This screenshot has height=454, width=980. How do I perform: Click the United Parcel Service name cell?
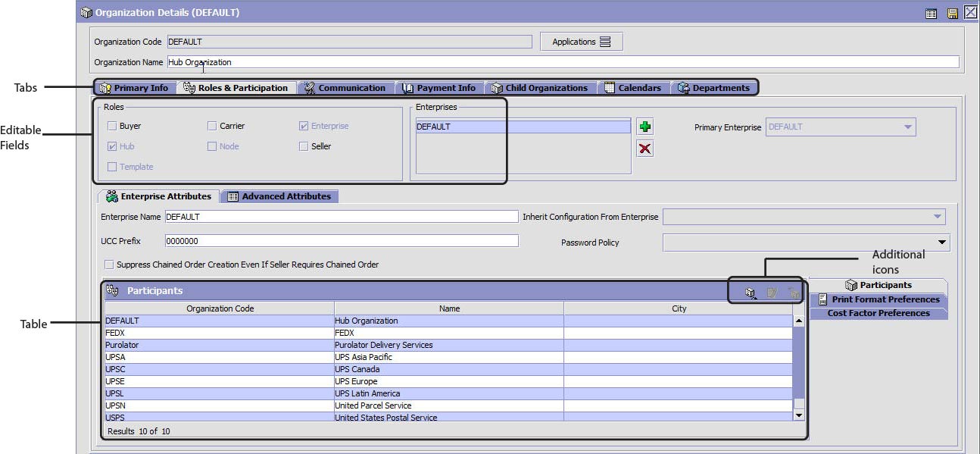[449, 405]
